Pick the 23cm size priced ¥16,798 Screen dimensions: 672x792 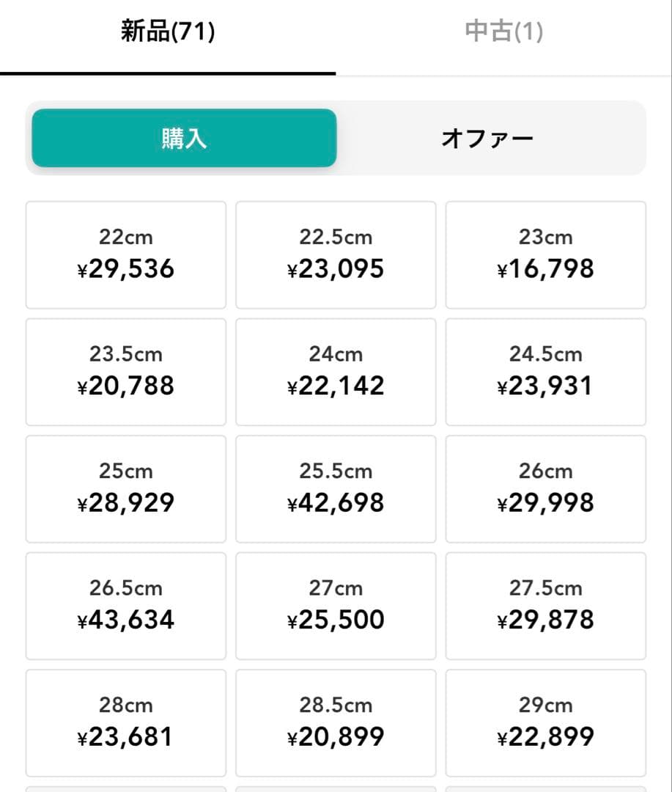coord(546,255)
